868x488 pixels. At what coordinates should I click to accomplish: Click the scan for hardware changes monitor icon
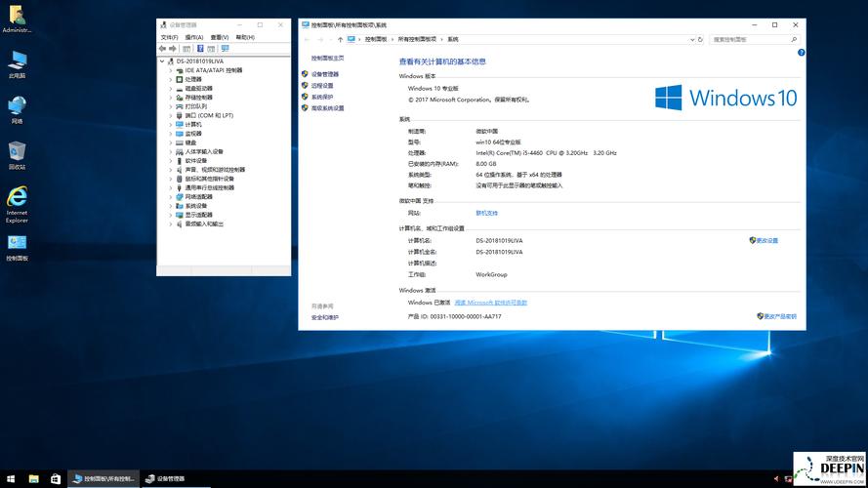pyautogui.click(x=225, y=49)
